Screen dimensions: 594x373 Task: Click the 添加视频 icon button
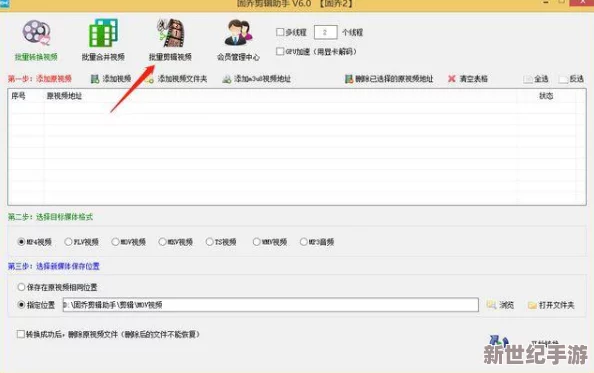[111, 79]
